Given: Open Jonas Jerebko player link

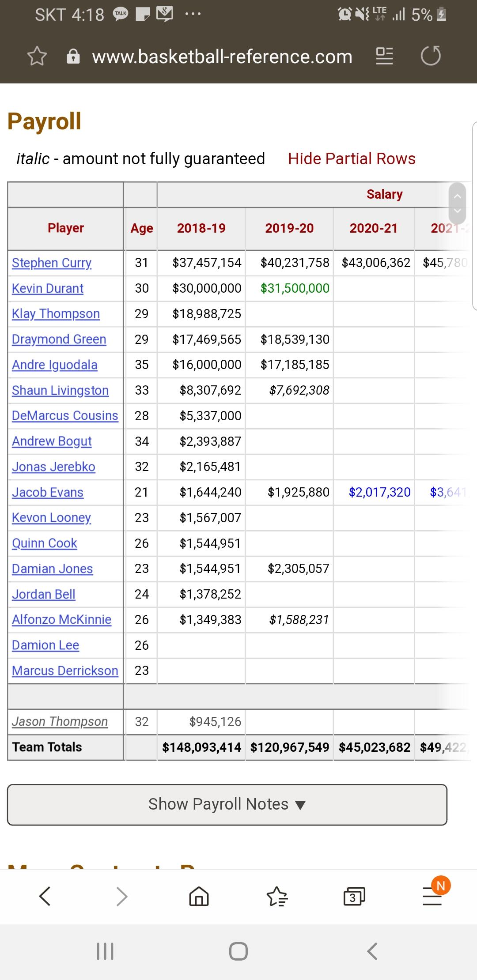Looking at the screenshot, I should (53, 467).
